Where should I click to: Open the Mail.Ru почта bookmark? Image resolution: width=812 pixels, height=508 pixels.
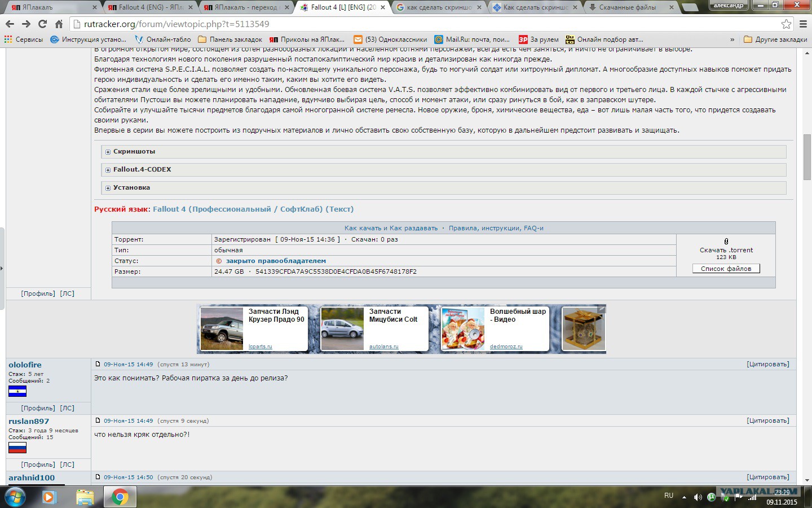click(472, 40)
